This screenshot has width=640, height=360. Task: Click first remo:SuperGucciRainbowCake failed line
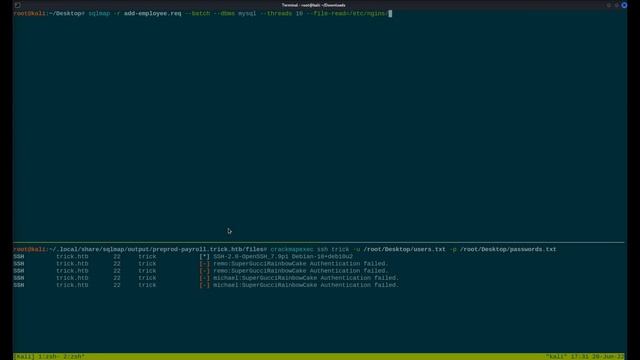click(301, 264)
